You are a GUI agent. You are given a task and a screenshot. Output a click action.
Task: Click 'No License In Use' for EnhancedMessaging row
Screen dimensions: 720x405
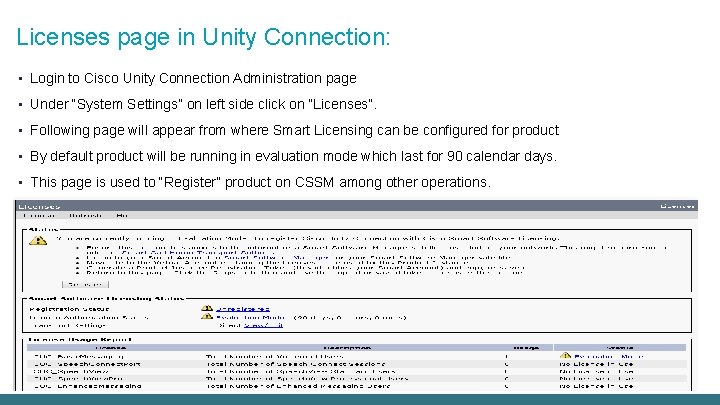click(x=596, y=386)
